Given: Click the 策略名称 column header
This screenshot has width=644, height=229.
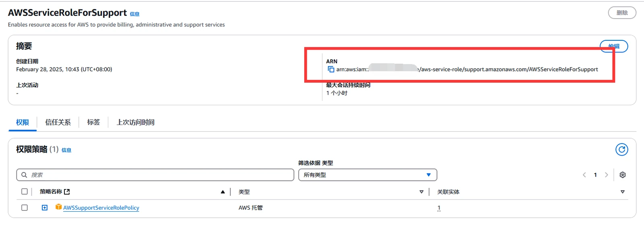Looking at the screenshot, I should pos(51,192).
